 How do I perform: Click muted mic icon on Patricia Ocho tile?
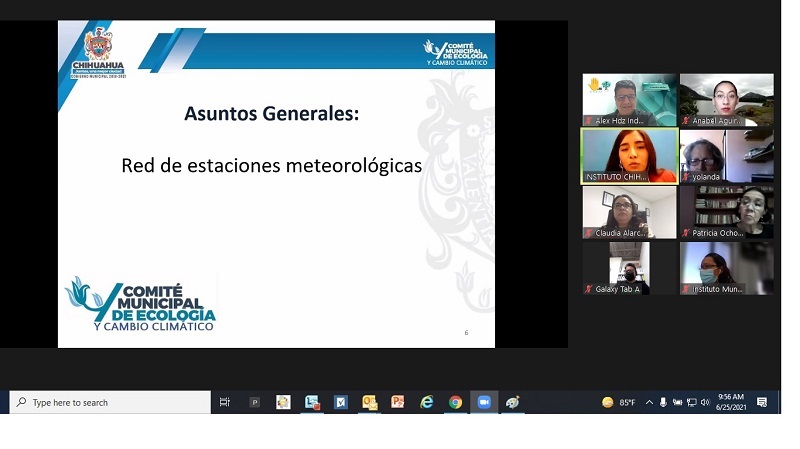point(686,233)
